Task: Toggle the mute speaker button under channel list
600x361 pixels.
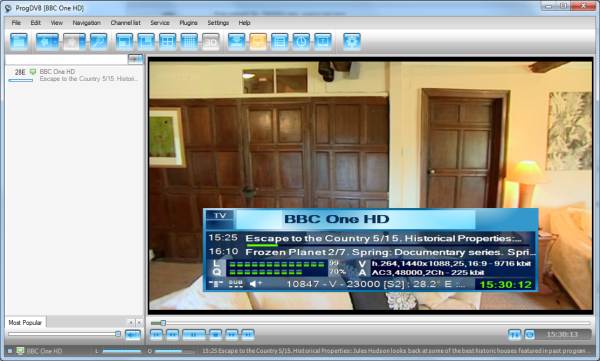Action: click(x=133, y=335)
